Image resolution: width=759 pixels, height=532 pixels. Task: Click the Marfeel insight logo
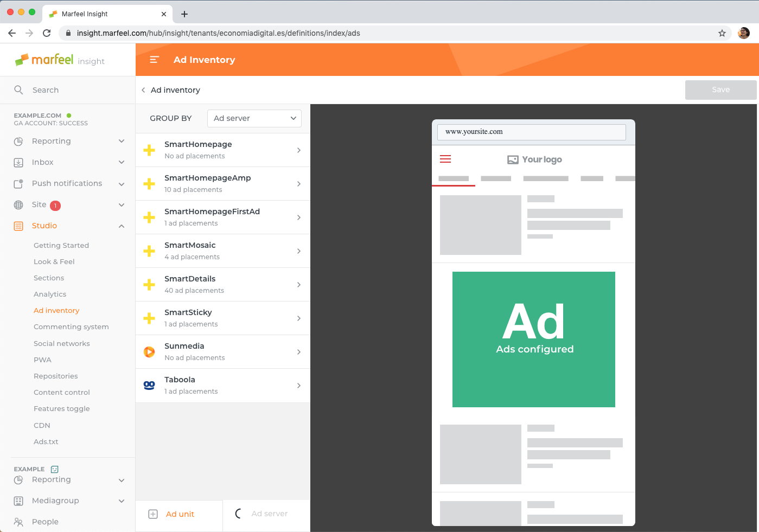tap(60, 60)
